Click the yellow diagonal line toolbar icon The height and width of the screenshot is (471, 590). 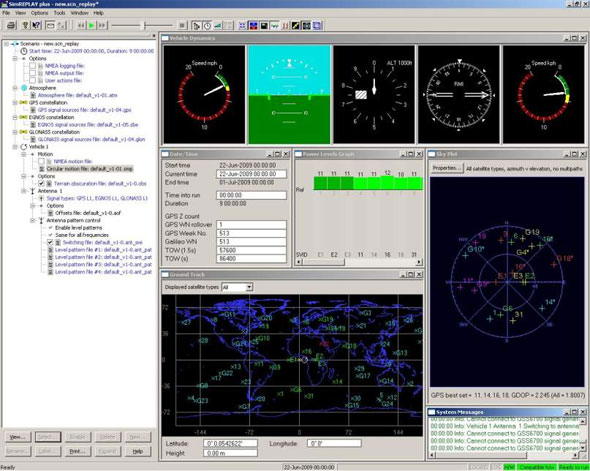click(296, 25)
